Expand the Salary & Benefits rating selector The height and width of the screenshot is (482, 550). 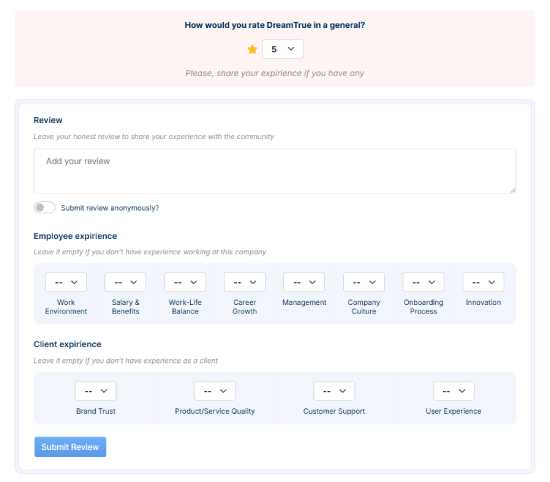point(125,282)
